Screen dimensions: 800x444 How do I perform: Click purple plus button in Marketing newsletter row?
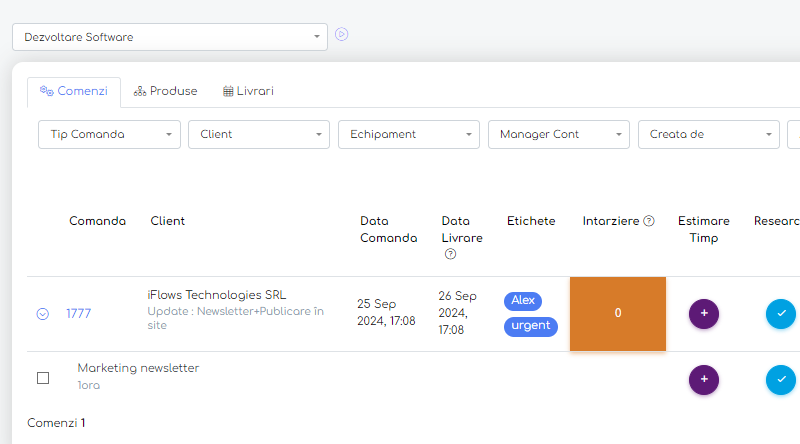(704, 380)
